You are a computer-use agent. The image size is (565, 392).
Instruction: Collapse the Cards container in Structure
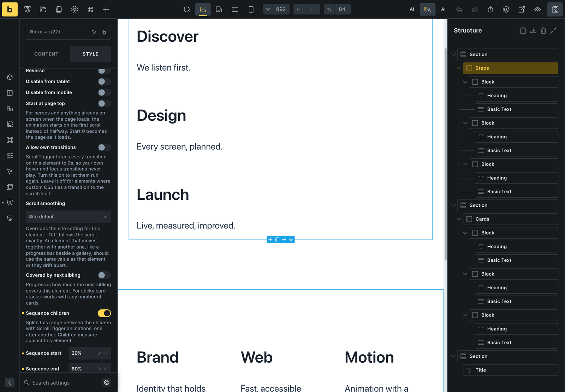click(459, 219)
